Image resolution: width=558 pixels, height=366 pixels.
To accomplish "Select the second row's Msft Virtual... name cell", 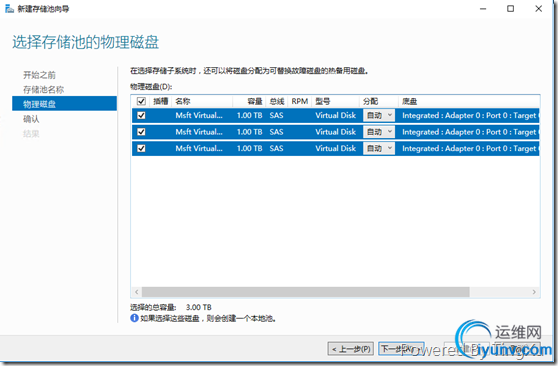I will (199, 132).
